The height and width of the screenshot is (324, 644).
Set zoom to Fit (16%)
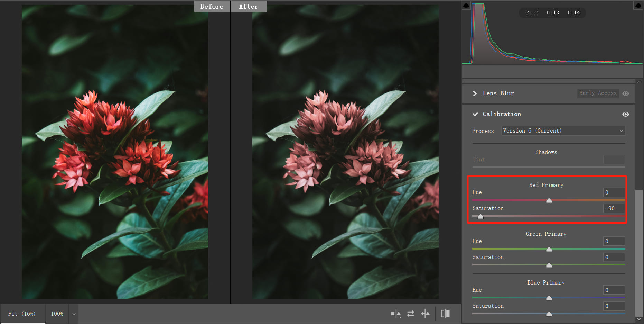pyautogui.click(x=22, y=314)
